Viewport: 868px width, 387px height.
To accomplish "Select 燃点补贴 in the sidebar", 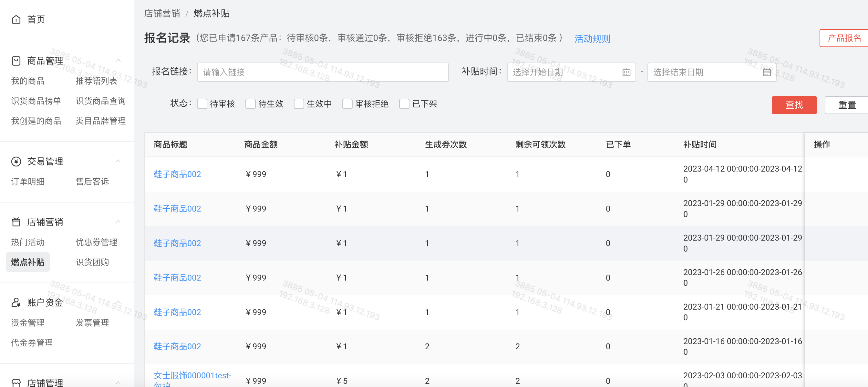I will (28, 262).
